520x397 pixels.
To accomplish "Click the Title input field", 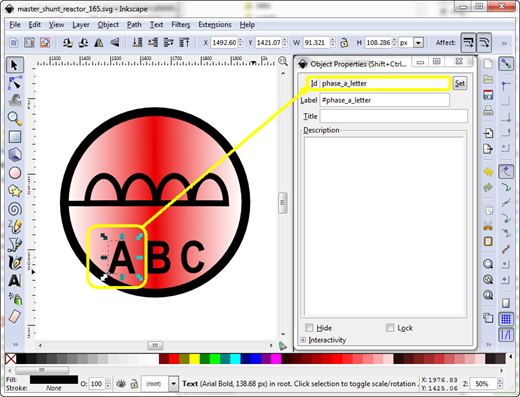I will click(x=394, y=116).
